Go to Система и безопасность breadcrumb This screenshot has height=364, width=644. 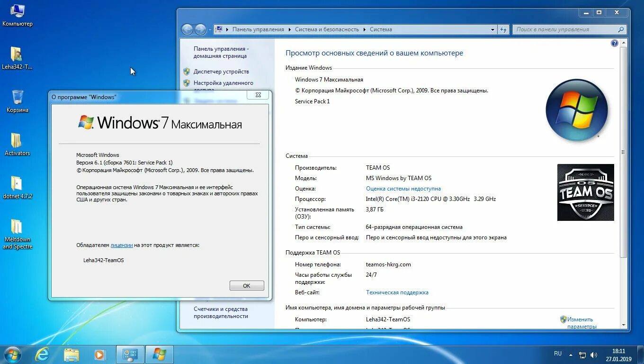point(327,29)
